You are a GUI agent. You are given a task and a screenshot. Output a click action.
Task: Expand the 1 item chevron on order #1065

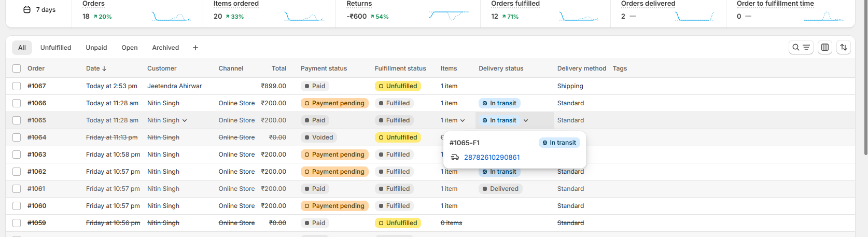tap(463, 120)
